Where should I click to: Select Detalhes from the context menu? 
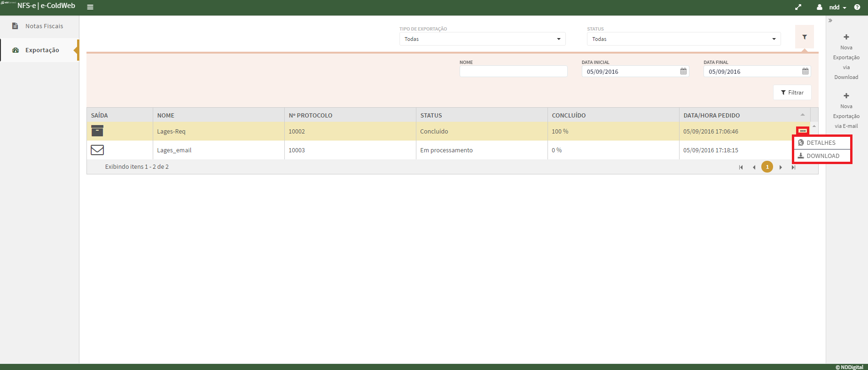point(821,142)
